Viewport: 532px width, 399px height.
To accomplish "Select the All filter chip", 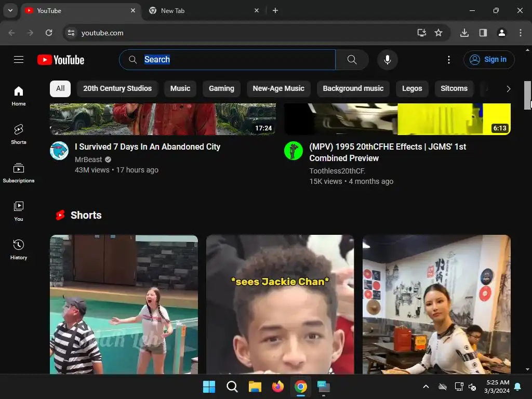I will [x=60, y=88].
